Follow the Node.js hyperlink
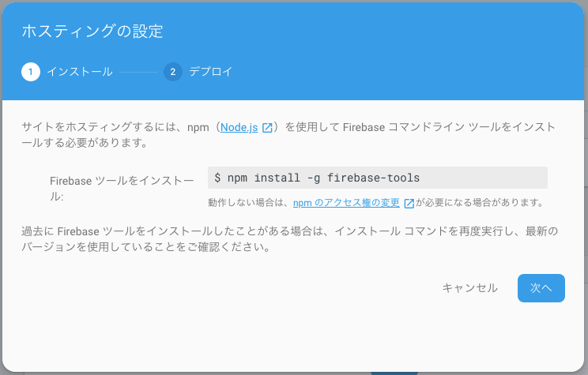Image resolution: width=588 pixels, height=375 pixels. (239, 127)
